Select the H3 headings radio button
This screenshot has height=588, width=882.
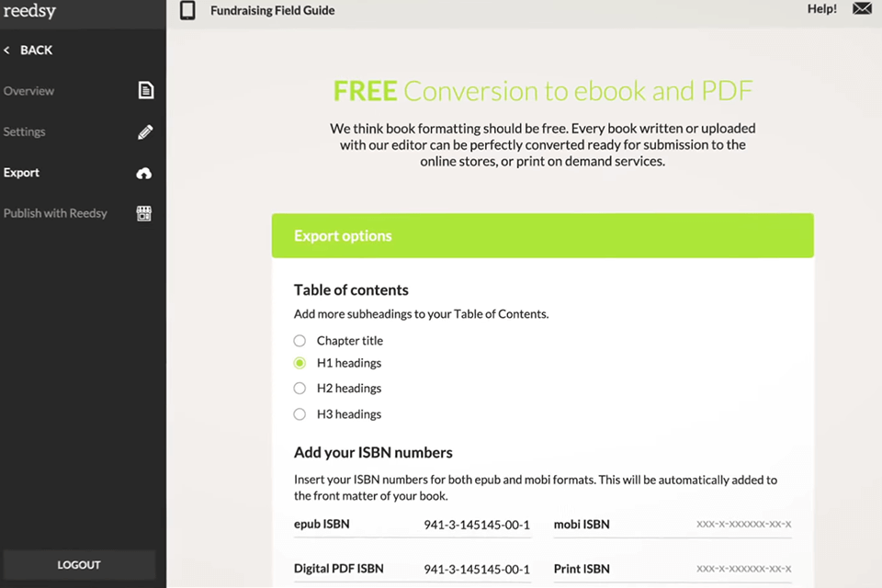tap(300, 414)
